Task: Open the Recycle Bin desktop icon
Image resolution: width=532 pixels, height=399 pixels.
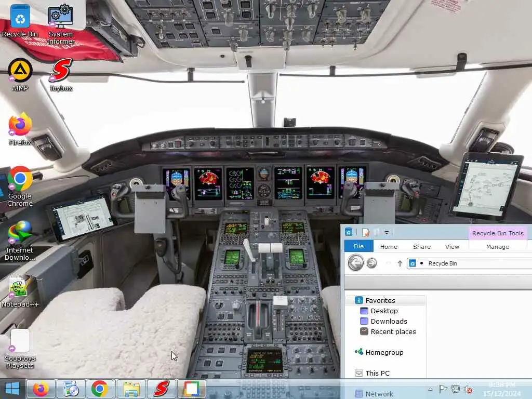Action: (20, 21)
